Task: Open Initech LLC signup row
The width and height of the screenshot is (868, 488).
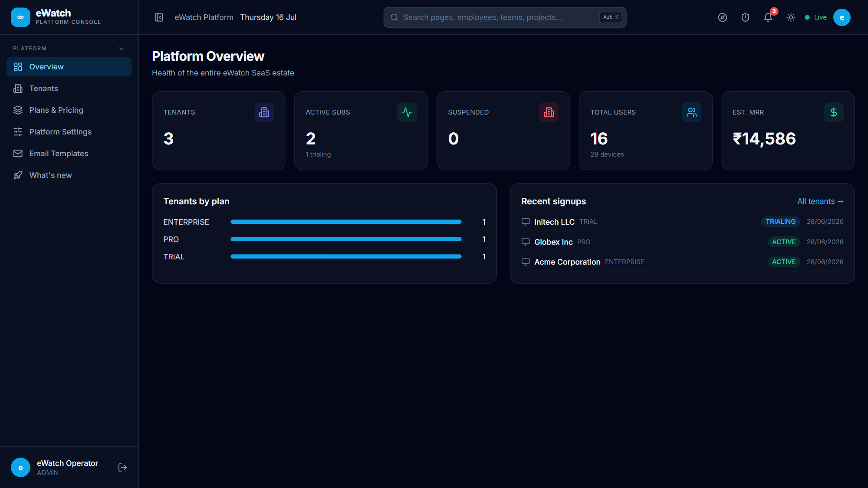Action: click(682, 222)
